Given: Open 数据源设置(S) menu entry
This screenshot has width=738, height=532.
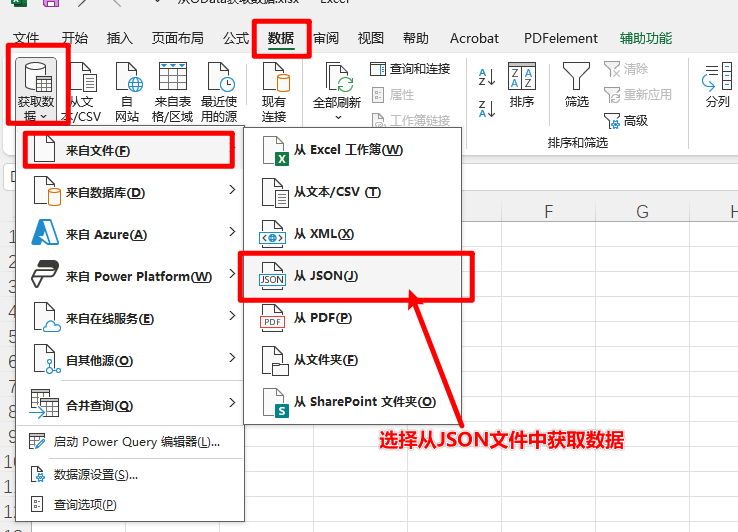Looking at the screenshot, I should pyautogui.click(x=129, y=475).
